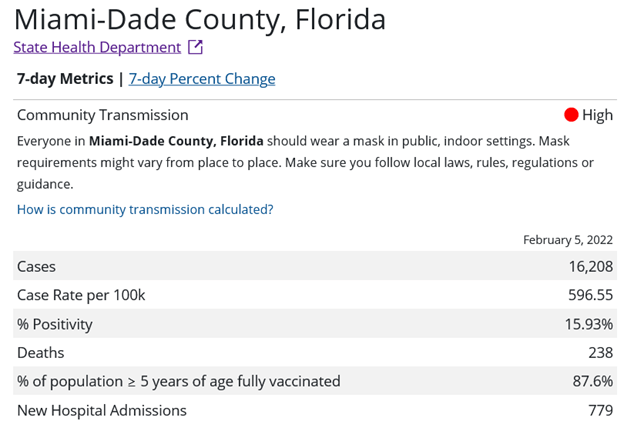Open the State Health Department link
The width and height of the screenshot is (624, 421).
point(98,47)
